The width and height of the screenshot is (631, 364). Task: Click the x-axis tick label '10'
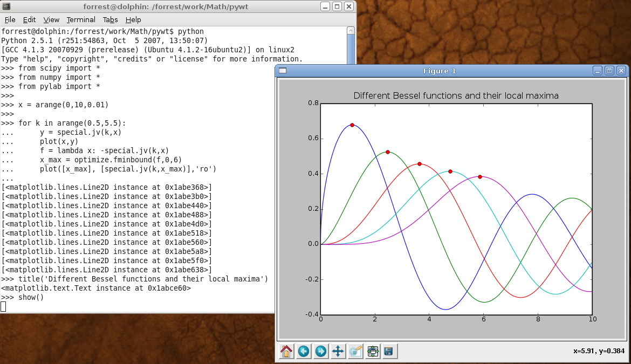pos(592,319)
